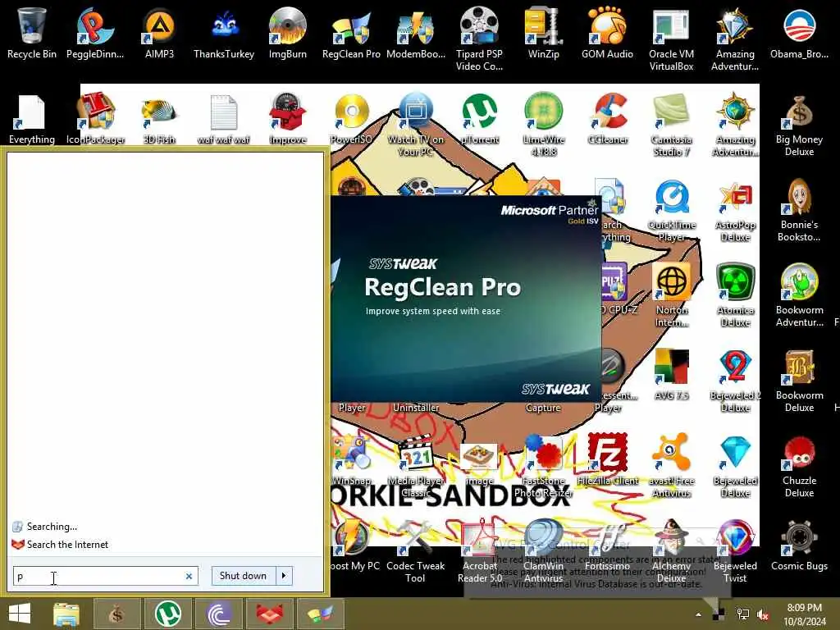
Task: Open the Bejeweled 2 Deluxe shortcut
Action: (x=735, y=381)
